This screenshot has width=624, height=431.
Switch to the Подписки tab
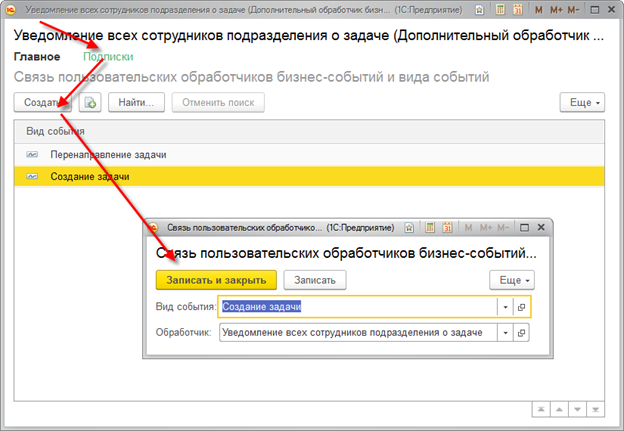coord(108,57)
